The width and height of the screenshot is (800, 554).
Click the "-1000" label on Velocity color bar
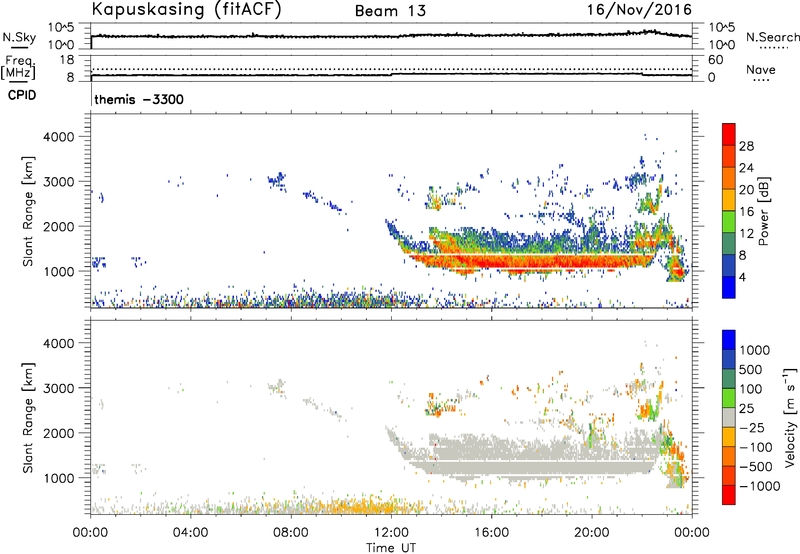tap(759, 486)
